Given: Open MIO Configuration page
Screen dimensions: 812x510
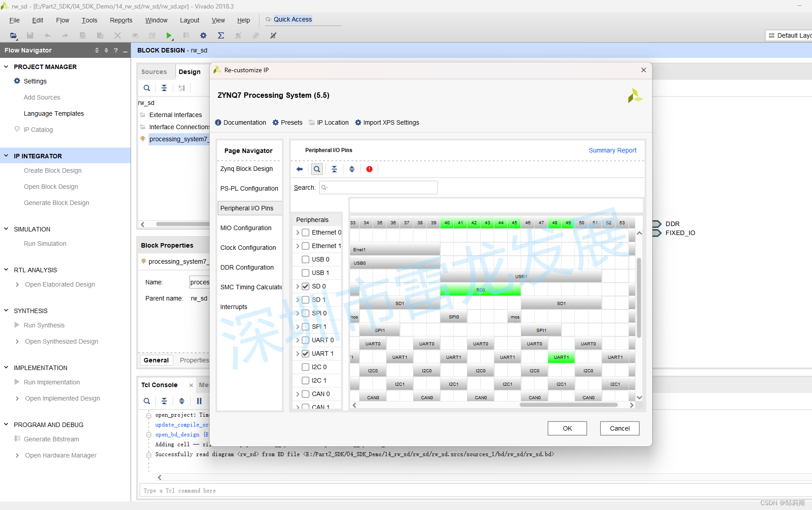Looking at the screenshot, I should pos(246,228).
